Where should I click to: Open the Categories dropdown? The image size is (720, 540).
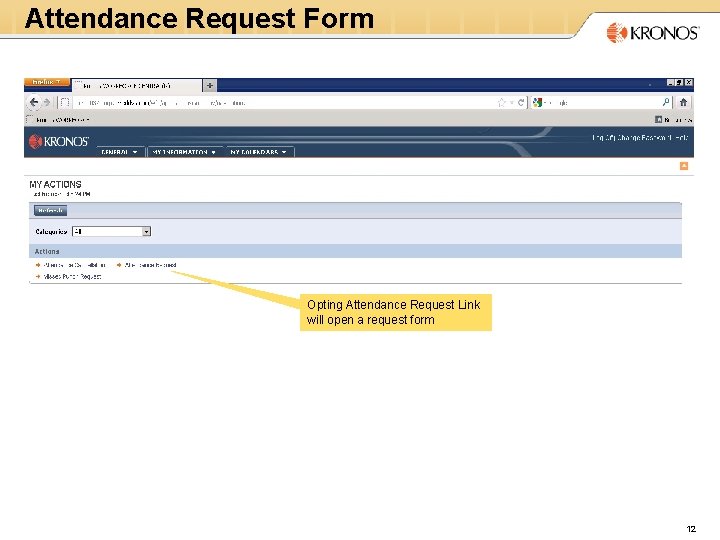coord(112,231)
